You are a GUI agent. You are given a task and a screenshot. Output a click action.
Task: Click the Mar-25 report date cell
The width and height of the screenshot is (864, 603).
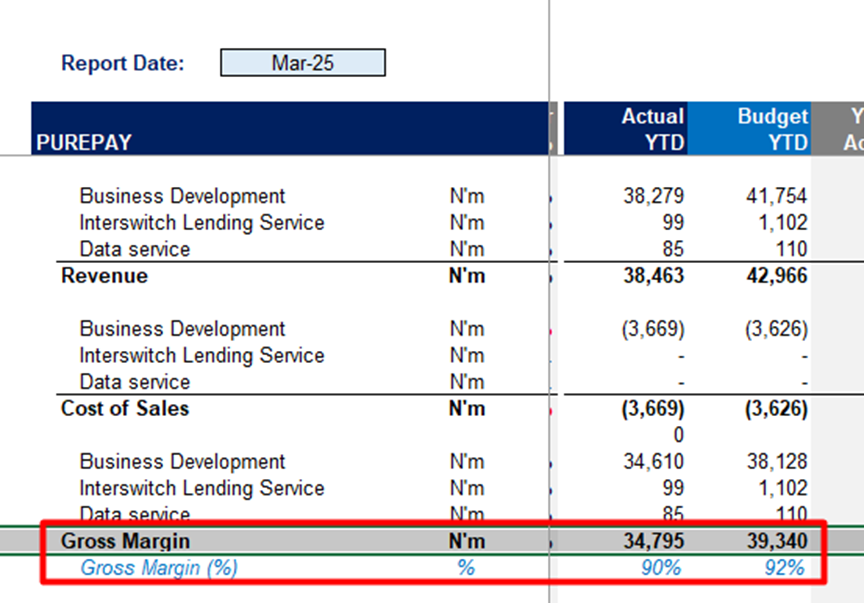tap(302, 63)
